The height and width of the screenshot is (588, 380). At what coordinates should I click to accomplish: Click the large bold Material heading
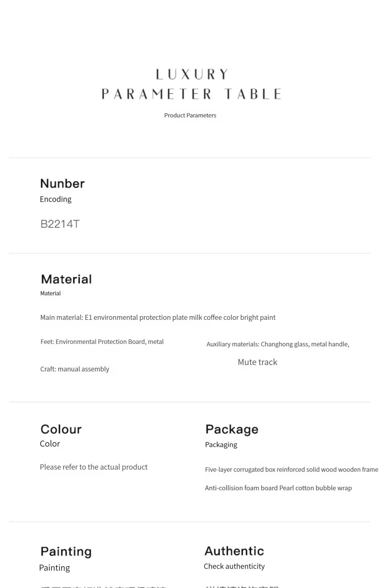(66, 279)
